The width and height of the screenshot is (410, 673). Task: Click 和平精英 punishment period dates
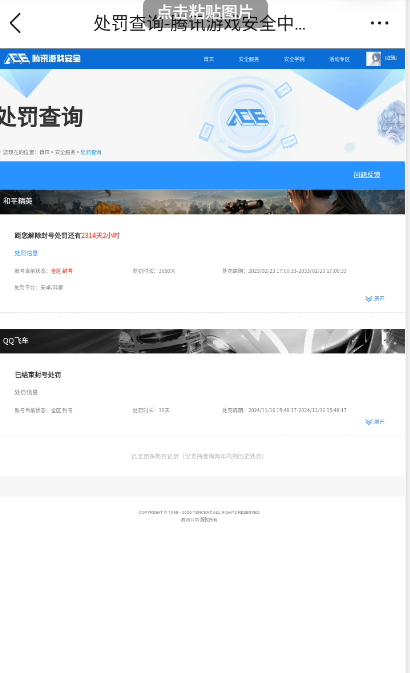click(297, 271)
